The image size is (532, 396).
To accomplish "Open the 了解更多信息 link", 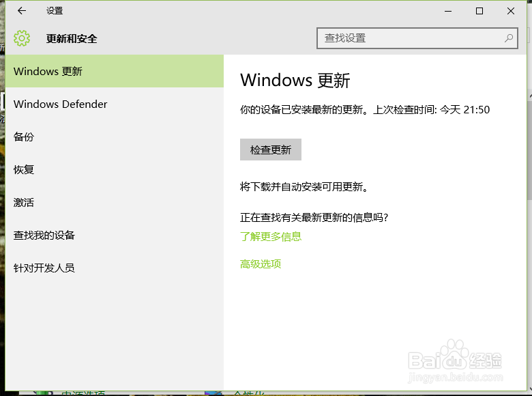I will coord(270,236).
